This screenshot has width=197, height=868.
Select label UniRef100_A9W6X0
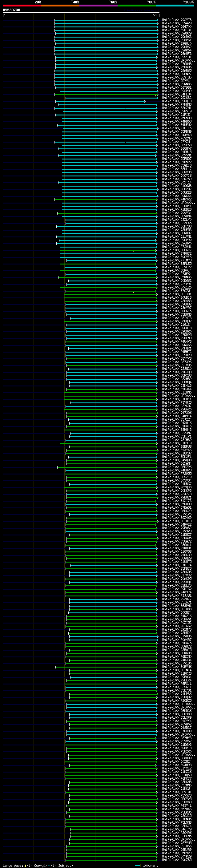coord(177,410)
